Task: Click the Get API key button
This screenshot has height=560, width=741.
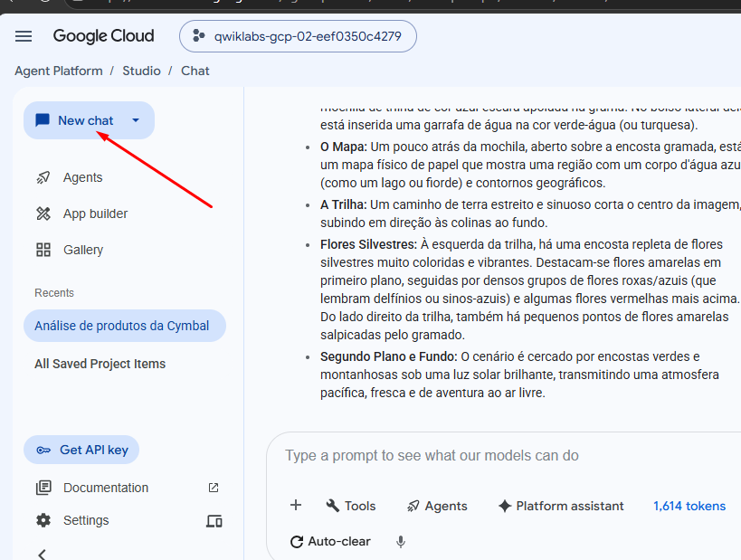Action: point(81,450)
